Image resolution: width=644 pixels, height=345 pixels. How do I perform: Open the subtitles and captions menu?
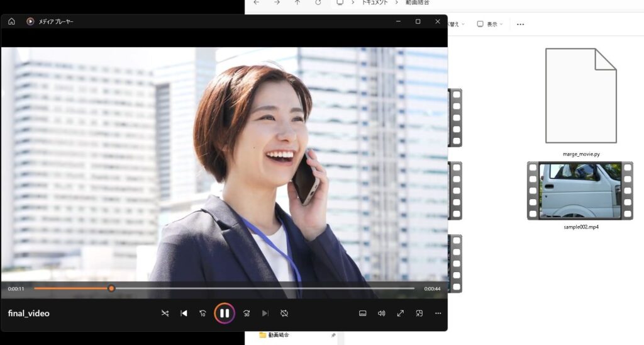click(362, 313)
